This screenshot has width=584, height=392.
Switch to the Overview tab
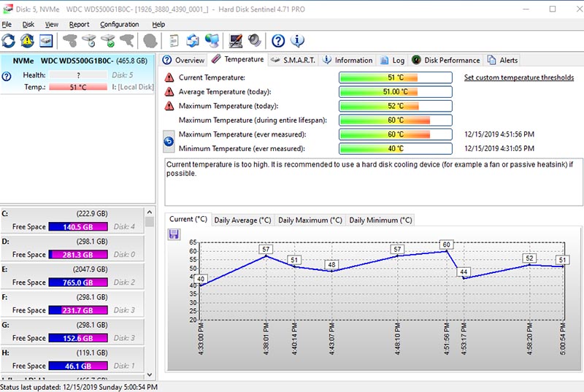184,60
